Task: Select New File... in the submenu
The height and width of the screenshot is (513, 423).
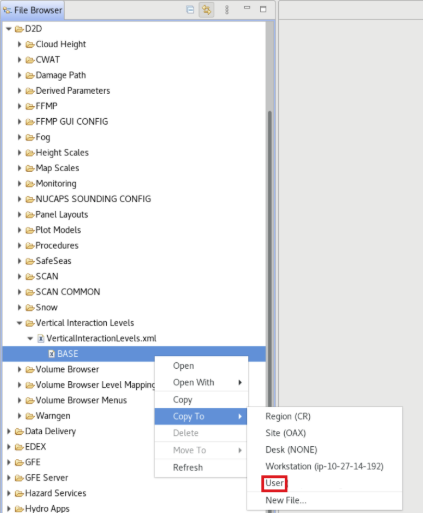Action: 286,500
